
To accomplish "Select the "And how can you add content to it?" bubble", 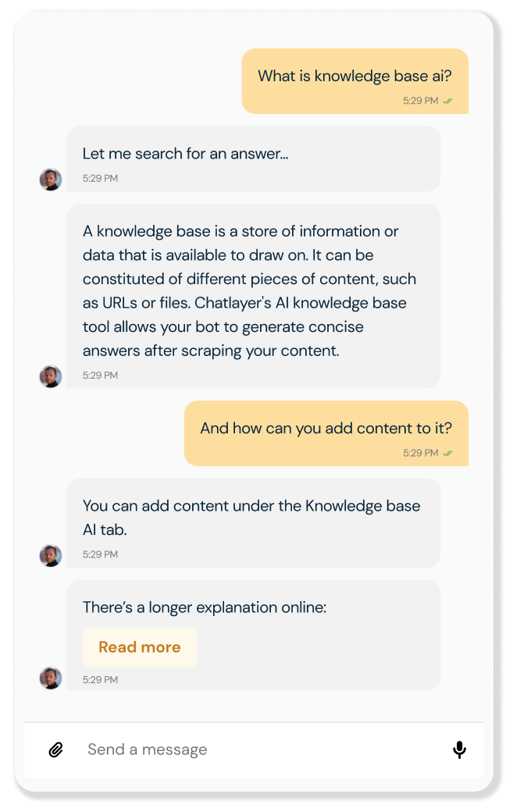I will 326,428.
